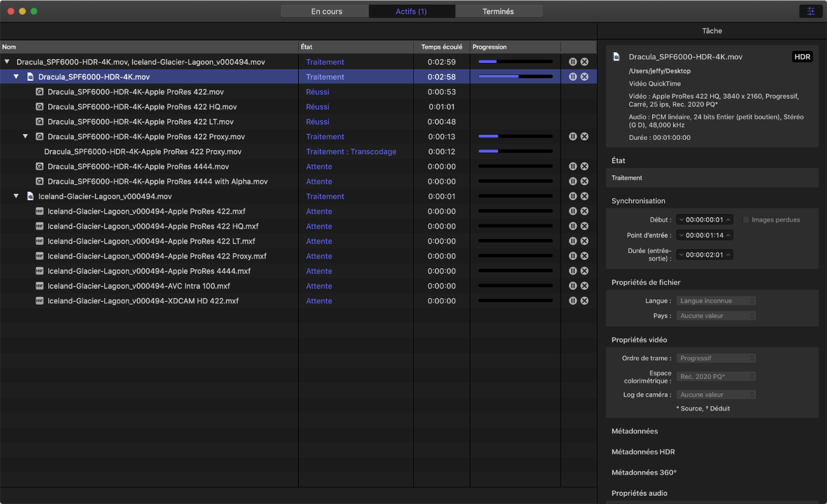This screenshot has width=827, height=504.
Task: Click the Point d'entrée timecode field
Action: point(705,235)
